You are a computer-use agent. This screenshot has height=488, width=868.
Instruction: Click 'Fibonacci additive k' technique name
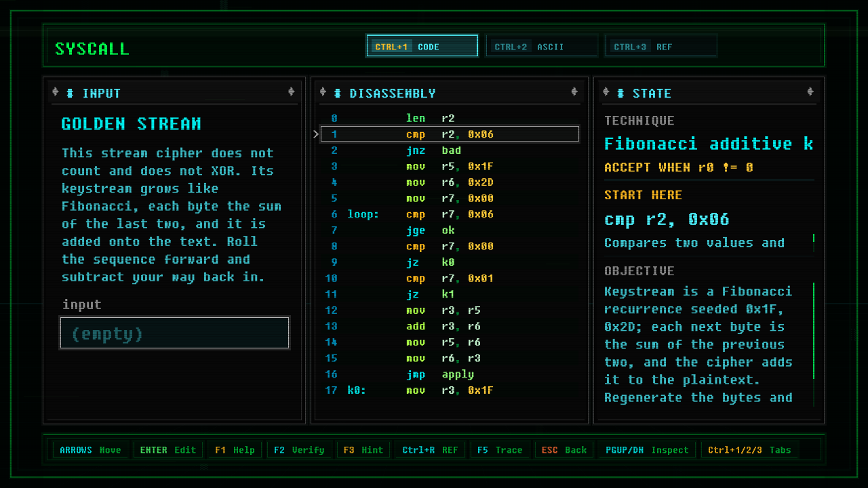click(x=709, y=144)
